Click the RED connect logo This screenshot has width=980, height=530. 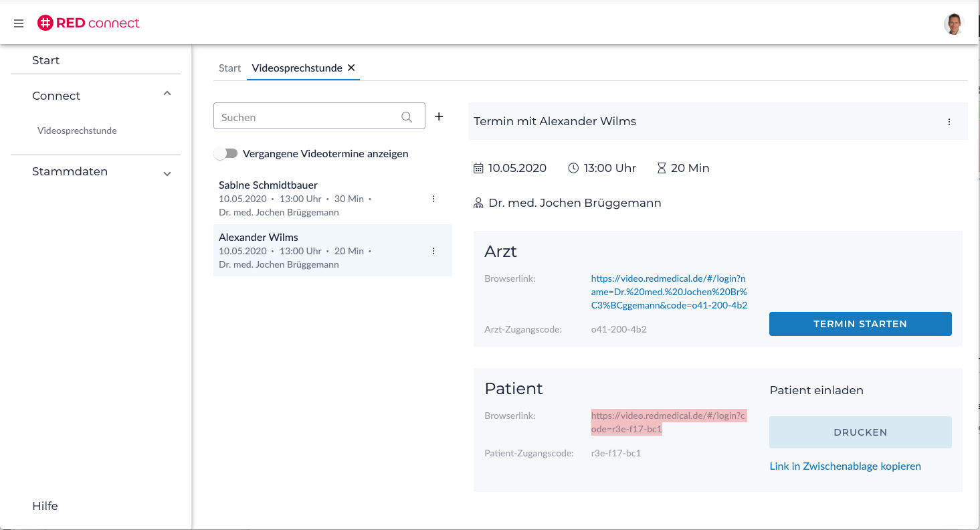[x=88, y=23]
